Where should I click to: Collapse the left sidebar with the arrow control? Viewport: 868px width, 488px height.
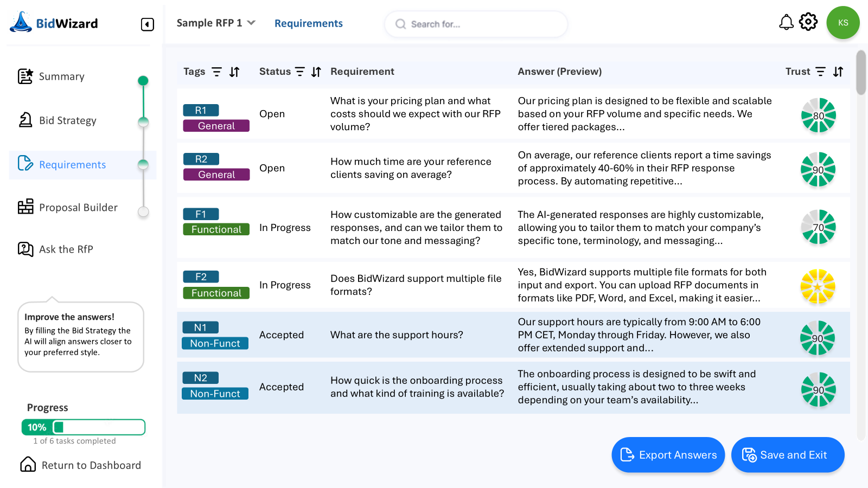pos(147,24)
